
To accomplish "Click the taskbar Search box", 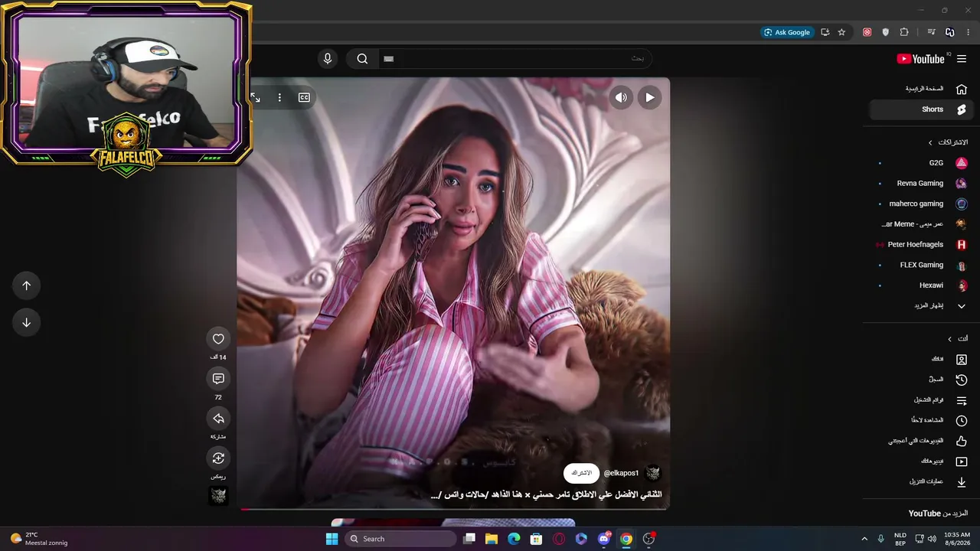I will [400, 539].
